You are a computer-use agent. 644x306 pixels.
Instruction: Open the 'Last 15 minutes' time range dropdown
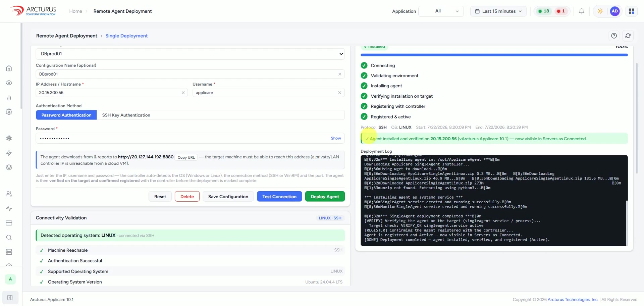coord(498,11)
